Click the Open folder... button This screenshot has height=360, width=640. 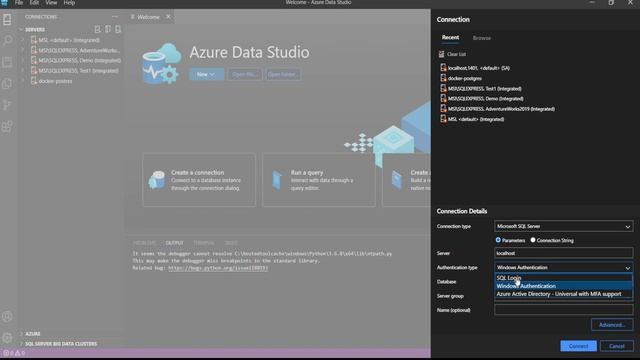click(283, 74)
